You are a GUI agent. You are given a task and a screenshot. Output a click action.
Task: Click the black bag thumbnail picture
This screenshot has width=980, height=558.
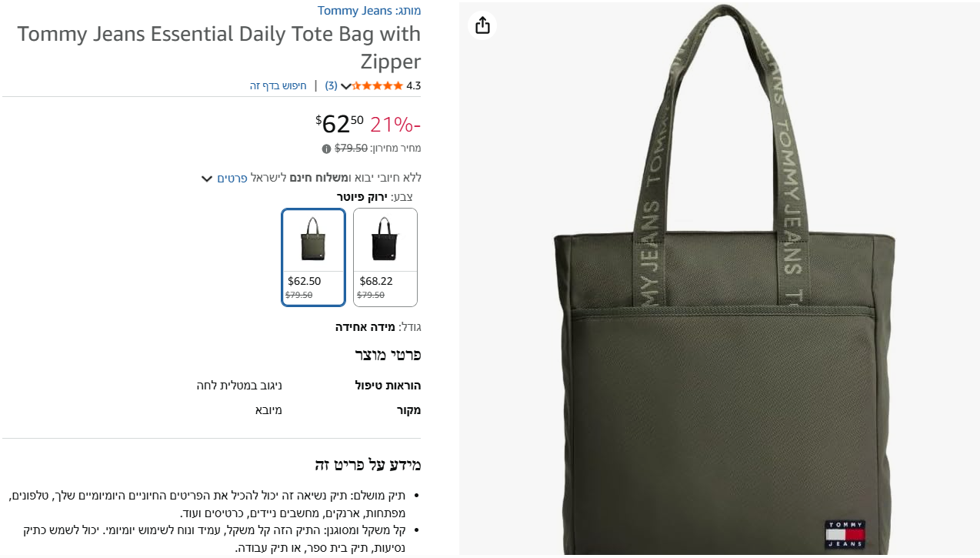383,239
